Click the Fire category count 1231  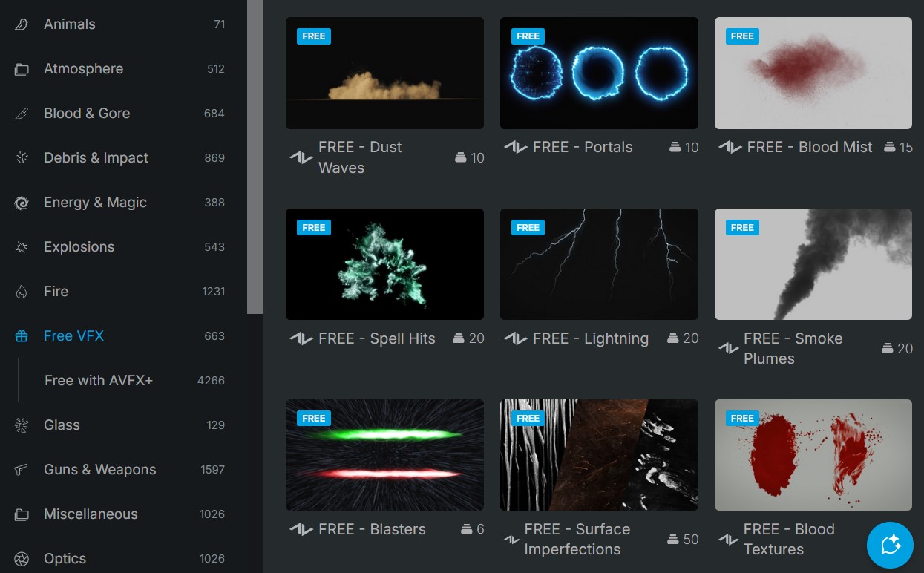pyautogui.click(x=214, y=292)
